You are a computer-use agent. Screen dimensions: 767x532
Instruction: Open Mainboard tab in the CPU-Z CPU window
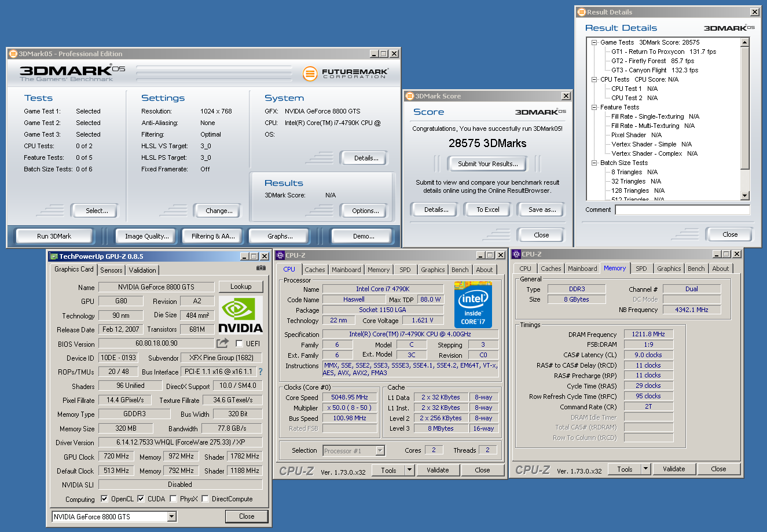[346, 270]
